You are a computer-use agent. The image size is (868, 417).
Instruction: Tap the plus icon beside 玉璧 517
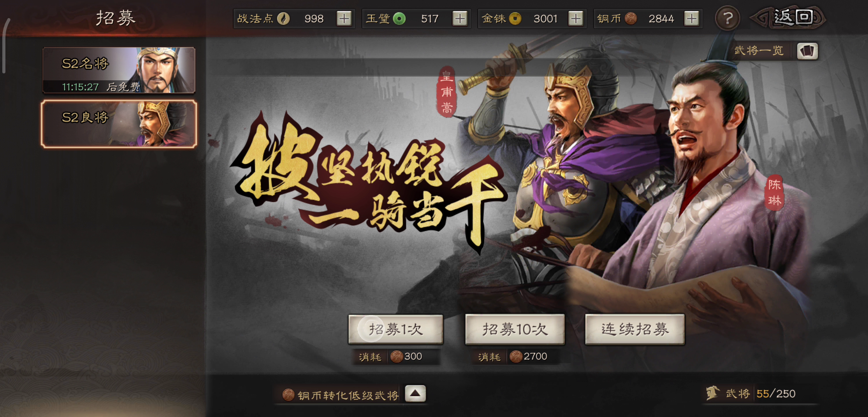[x=459, y=19]
